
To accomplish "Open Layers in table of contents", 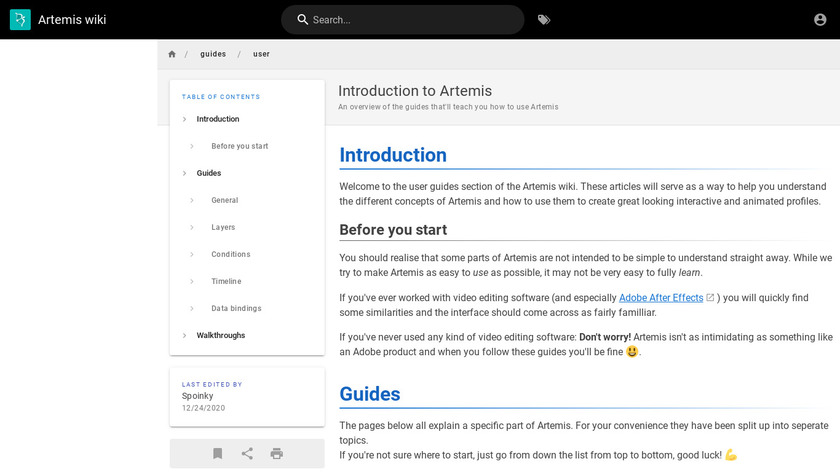I will tap(223, 227).
